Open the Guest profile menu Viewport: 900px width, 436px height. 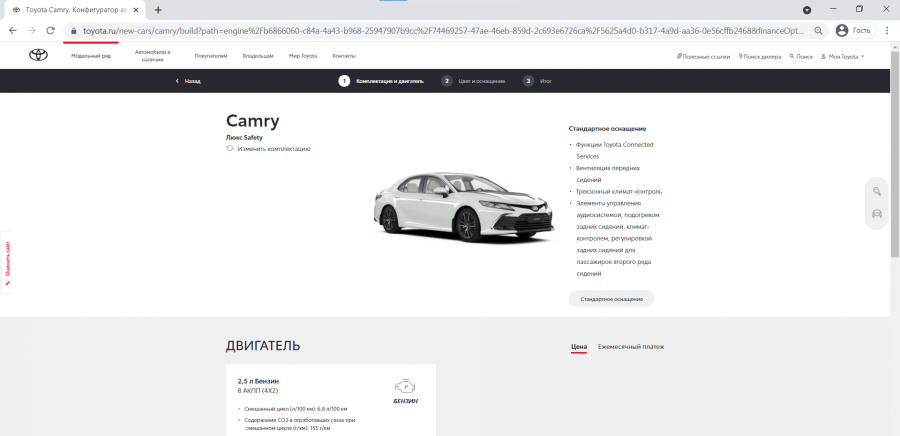click(x=855, y=30)
